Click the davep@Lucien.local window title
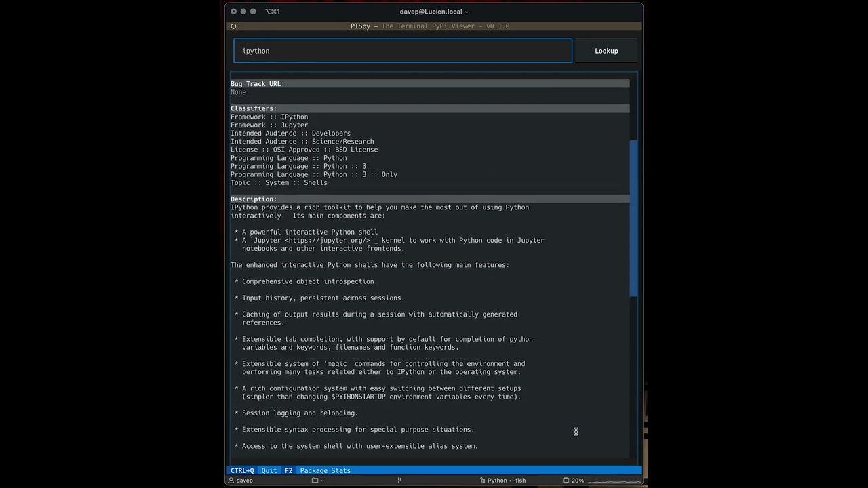This screenshot has height=488, width=868. tap(434, 12)
